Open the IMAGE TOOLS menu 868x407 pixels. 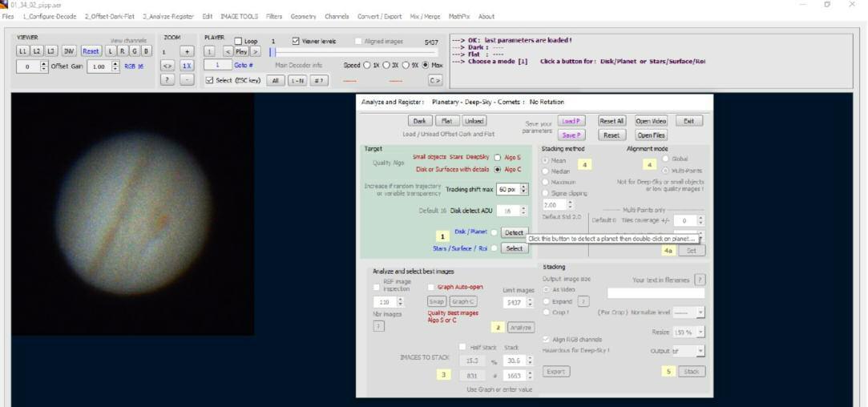pos(239,17)
